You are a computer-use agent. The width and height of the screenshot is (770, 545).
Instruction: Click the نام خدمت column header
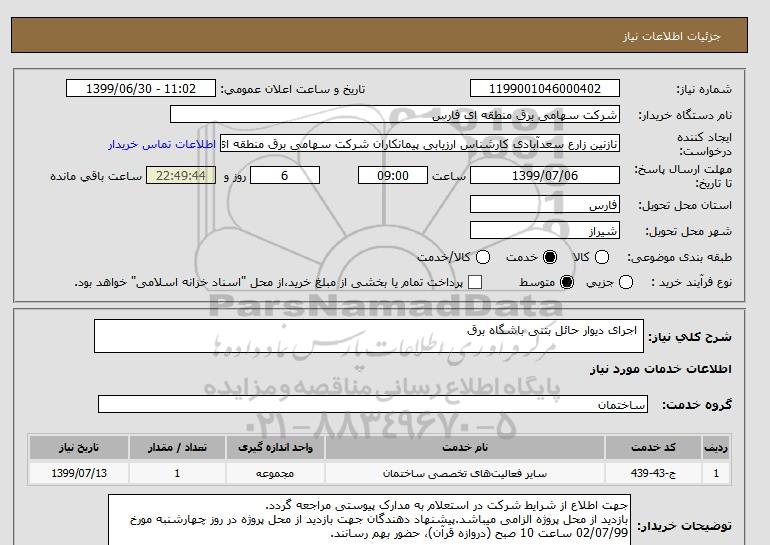[465, 448]
